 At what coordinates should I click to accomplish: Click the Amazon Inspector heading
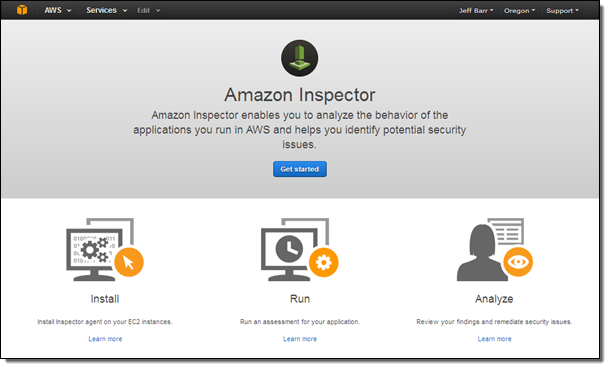(x=300, y=95)
